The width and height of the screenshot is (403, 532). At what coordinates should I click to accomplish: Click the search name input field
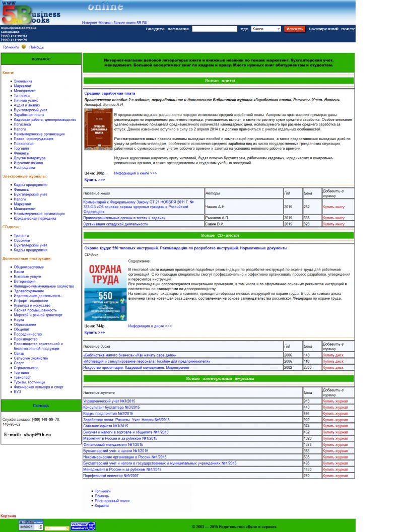pyautogui.click(x=215, y=29)
